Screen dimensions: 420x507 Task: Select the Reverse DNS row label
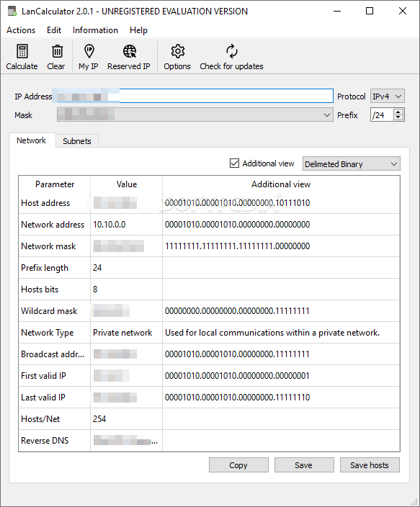point(45,441)
